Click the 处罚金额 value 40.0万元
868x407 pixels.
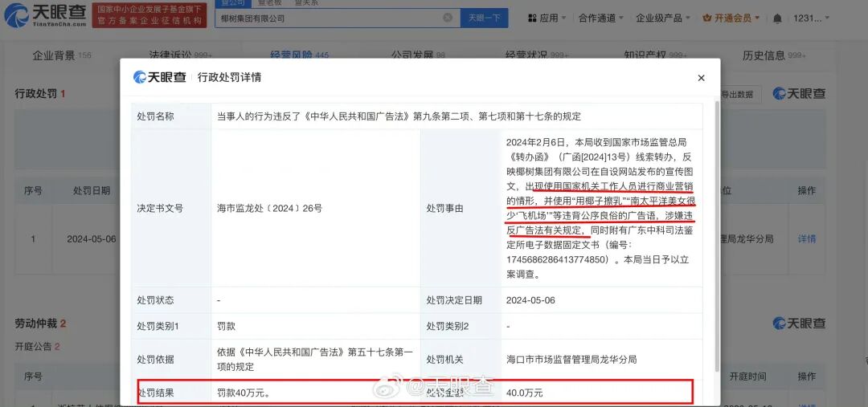[x=524, y=393]
